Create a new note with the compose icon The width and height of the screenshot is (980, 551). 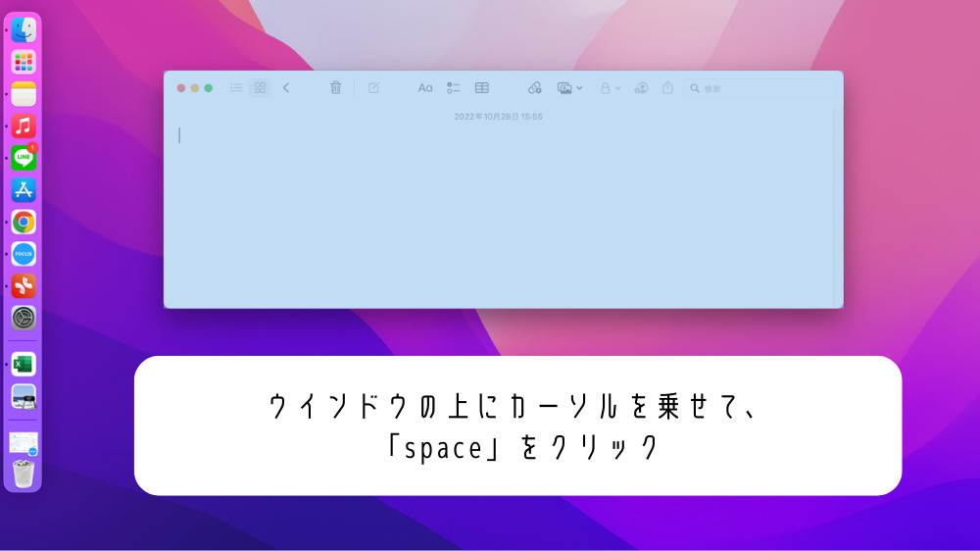373,88
